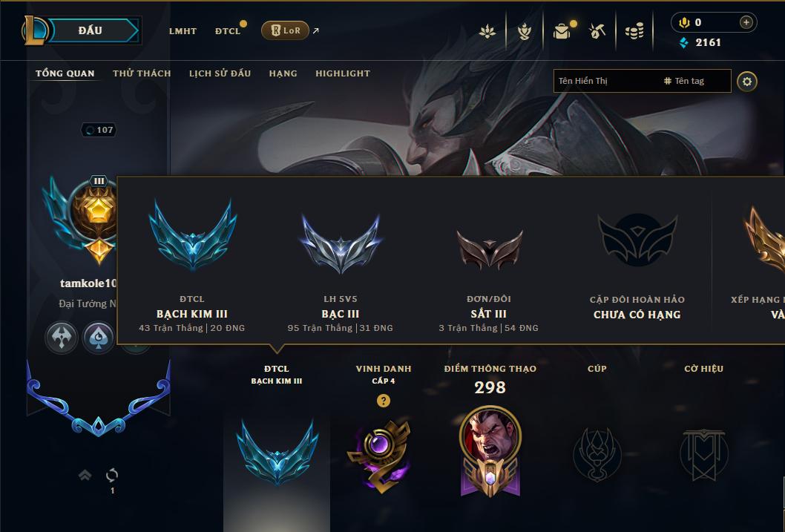The image size is (785, 532).
Task: Click the plus to buy RP
Action: pyautogui.click(x=746, y=22)
